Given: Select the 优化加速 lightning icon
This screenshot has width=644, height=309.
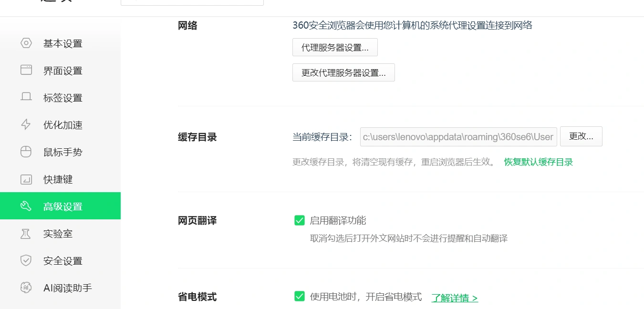Looking at the screenshot, I should tap(26, 124).
